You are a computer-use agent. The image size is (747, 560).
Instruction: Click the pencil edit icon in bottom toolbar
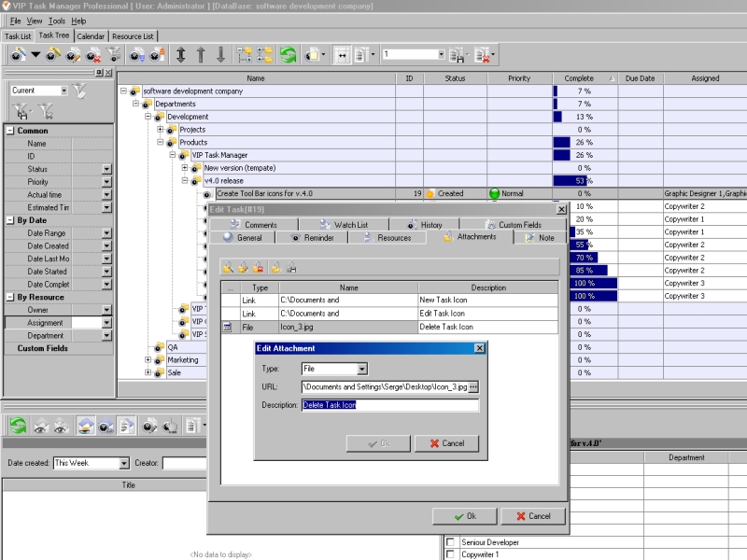tap(149, 426)
